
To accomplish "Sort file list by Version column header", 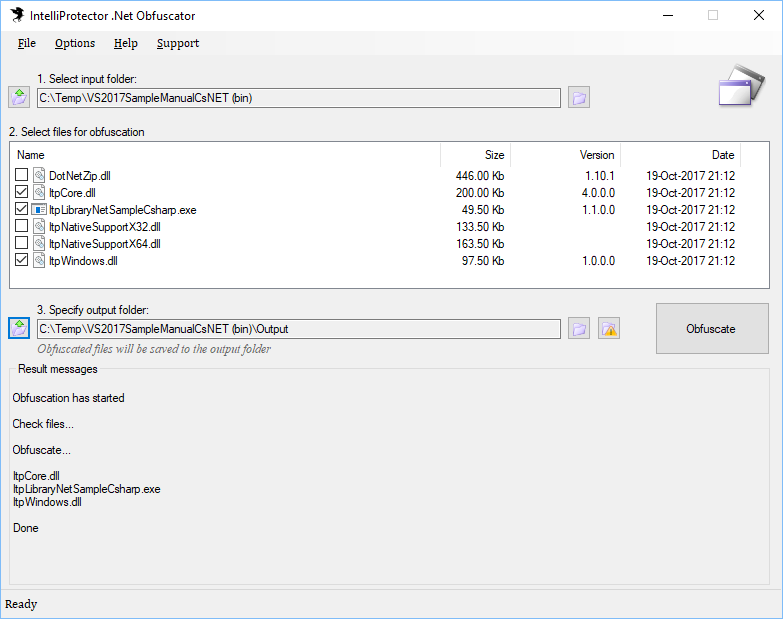I will pyautogui.click(x=565, y=155).
